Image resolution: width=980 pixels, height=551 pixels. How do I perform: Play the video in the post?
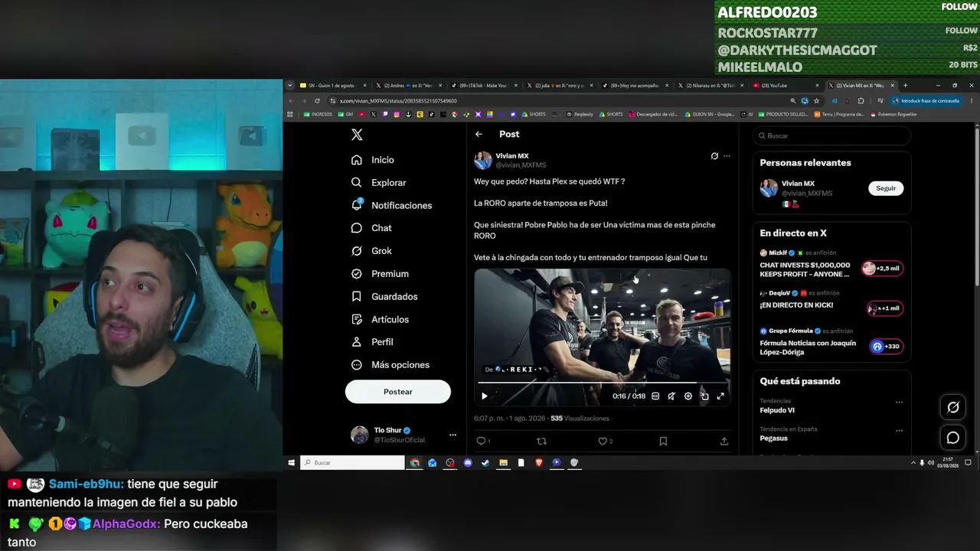[x=484, y=396]
